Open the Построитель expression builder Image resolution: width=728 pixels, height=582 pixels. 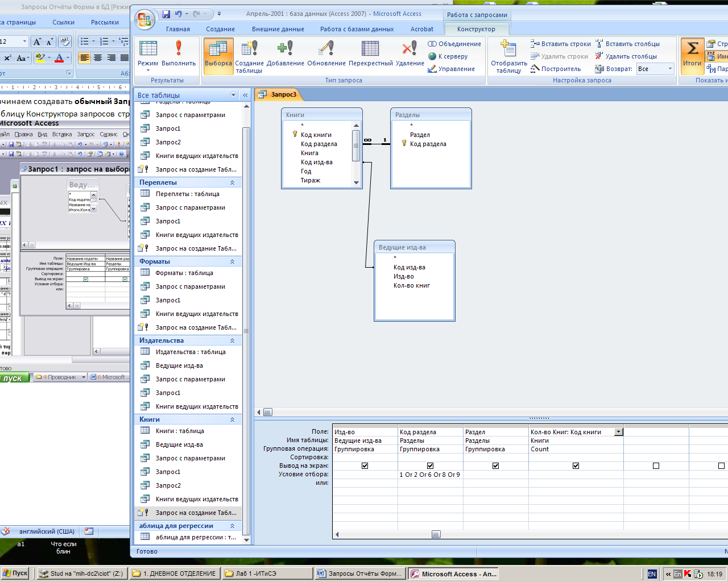556,69
